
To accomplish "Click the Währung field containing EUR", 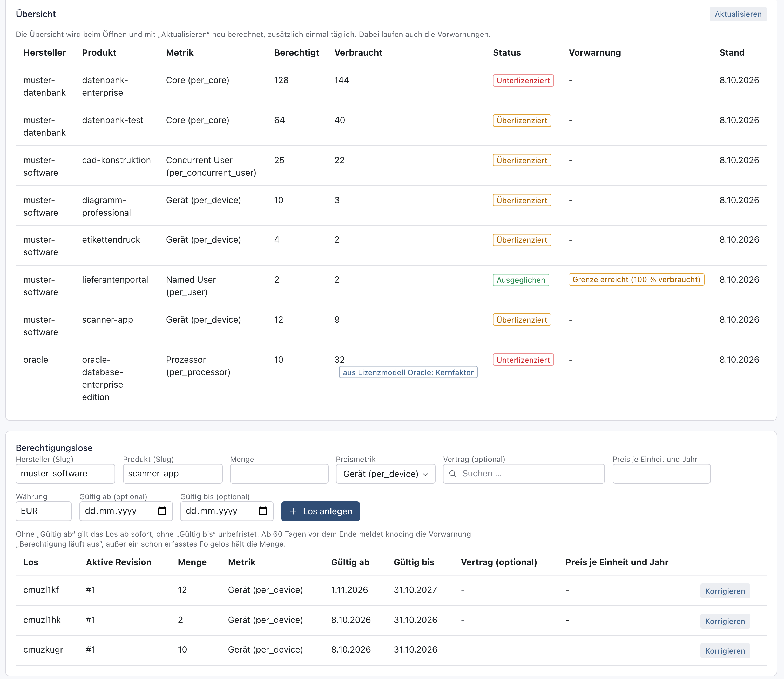I will [44, 511].
